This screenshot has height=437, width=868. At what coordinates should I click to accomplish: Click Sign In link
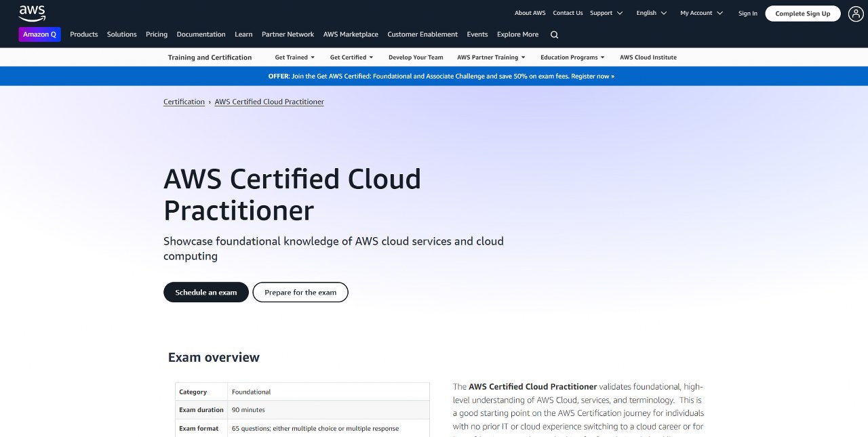pyautogui.click(x=748, y=14)
